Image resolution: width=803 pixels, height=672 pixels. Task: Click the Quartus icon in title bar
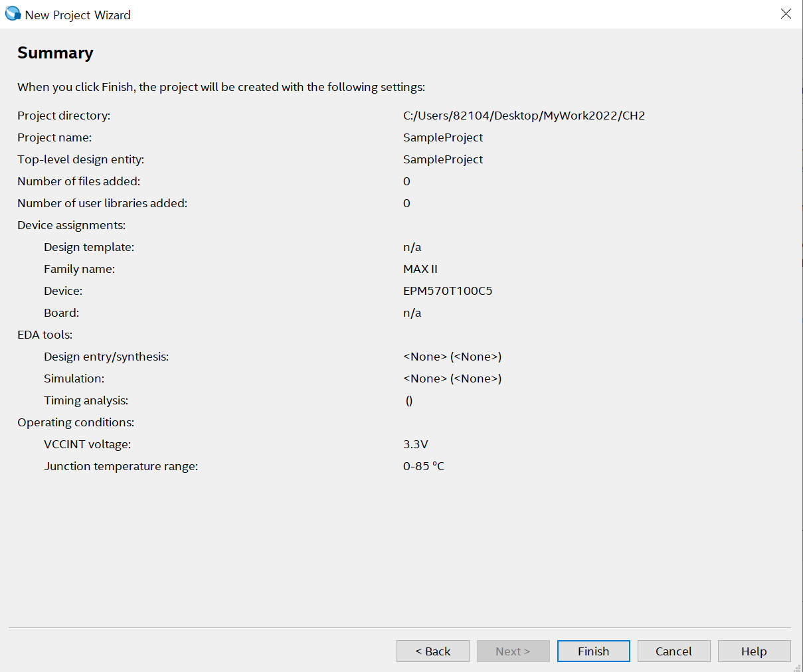[x=13, y=14]
